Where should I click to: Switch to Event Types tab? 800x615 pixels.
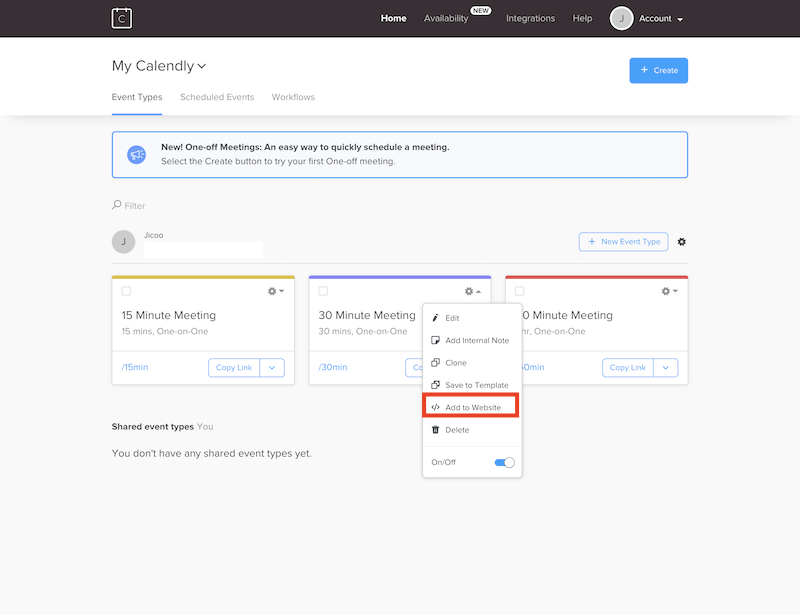[x=137, y=97]
